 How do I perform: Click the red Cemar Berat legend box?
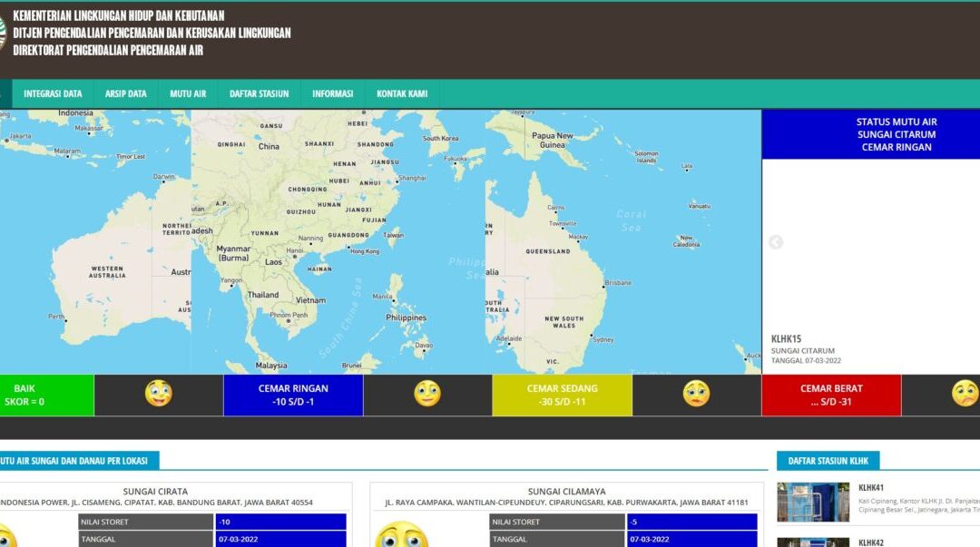[x=831, y=396]
